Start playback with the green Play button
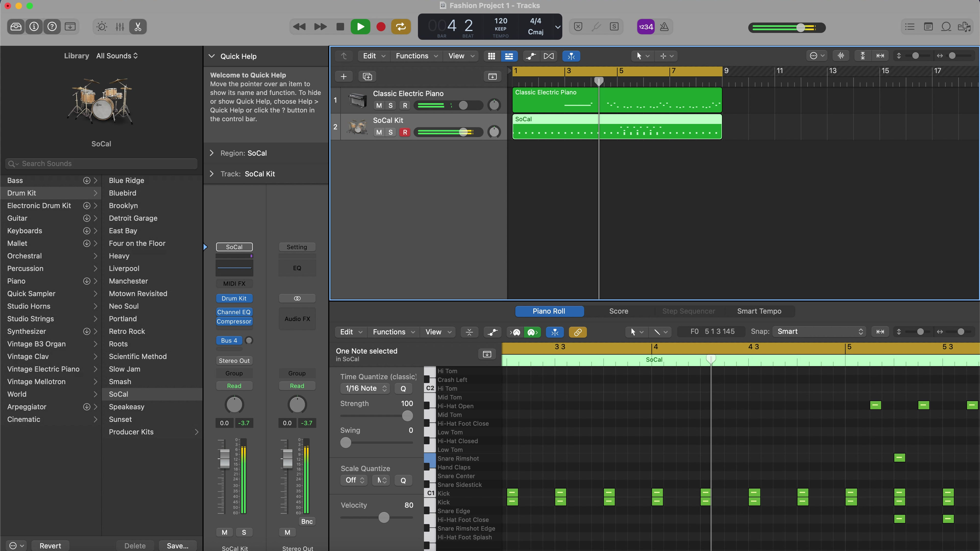This screenshot has height=551, width=980. click(360, 27)
